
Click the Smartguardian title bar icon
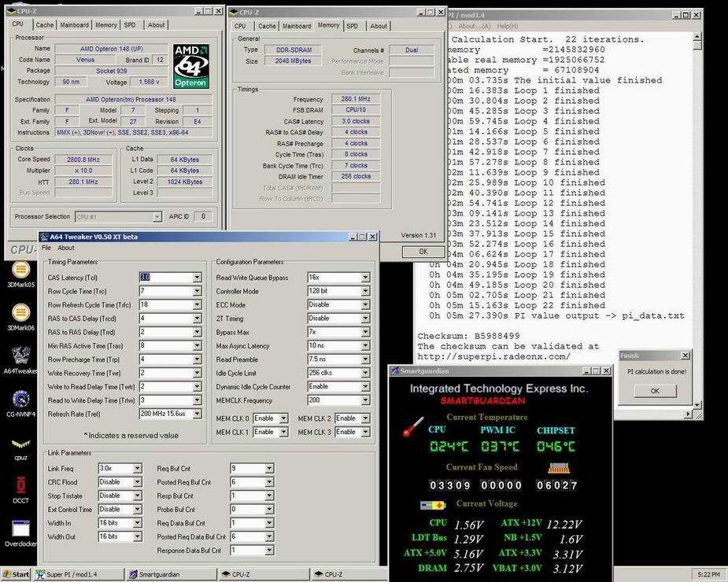point(394,370)
